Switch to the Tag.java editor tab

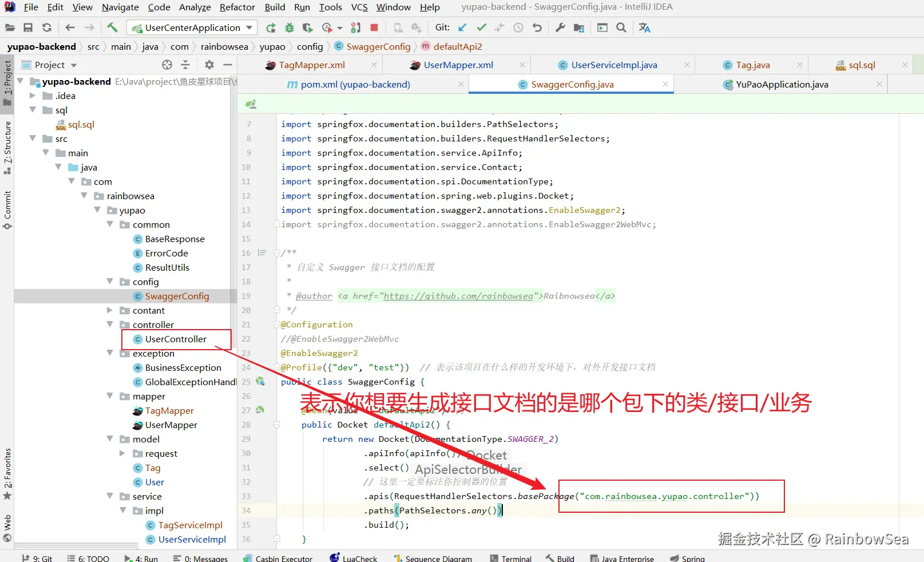(752, 65)
